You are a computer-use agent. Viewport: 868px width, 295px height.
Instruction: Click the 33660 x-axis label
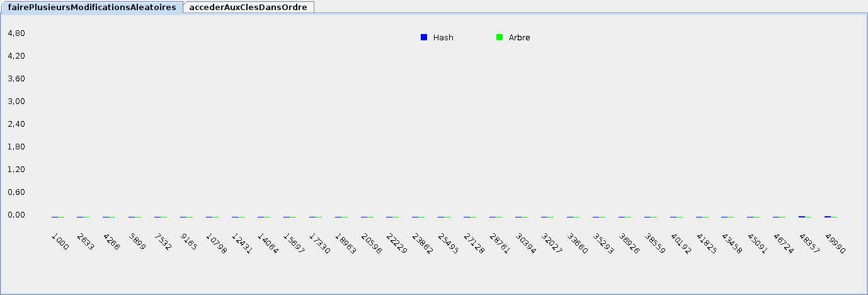(x=578, y=243)
